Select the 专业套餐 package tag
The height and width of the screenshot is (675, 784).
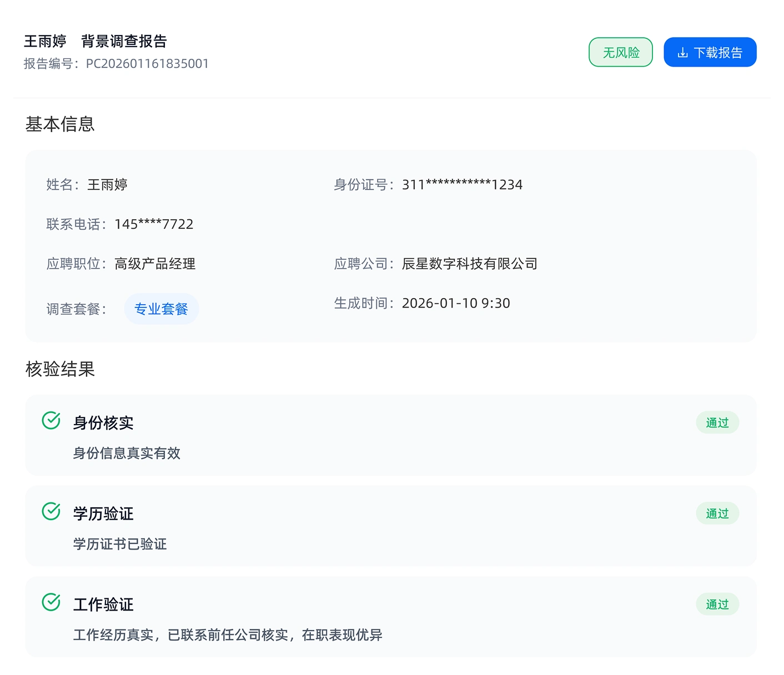[x=161, y=309]
